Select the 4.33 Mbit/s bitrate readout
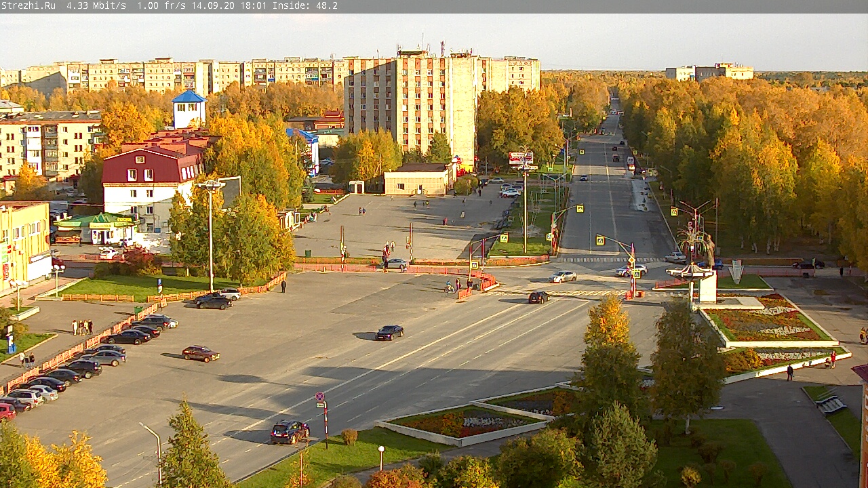The width and height of the screenshot is (868, 488). (x=96, y=5)
